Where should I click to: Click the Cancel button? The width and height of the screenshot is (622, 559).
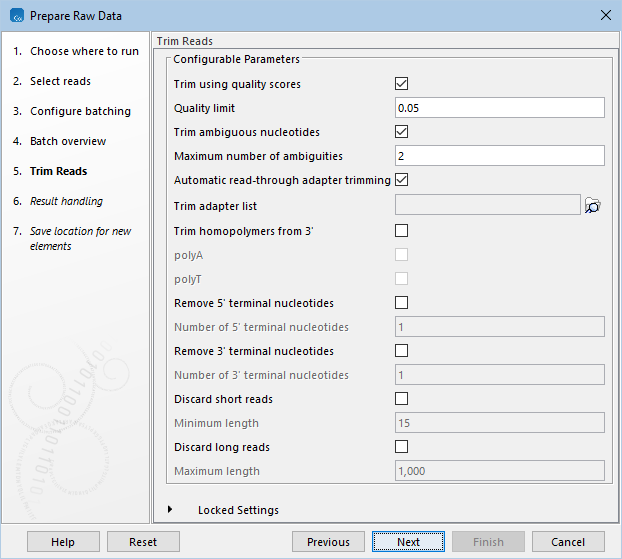coord(568,542)
